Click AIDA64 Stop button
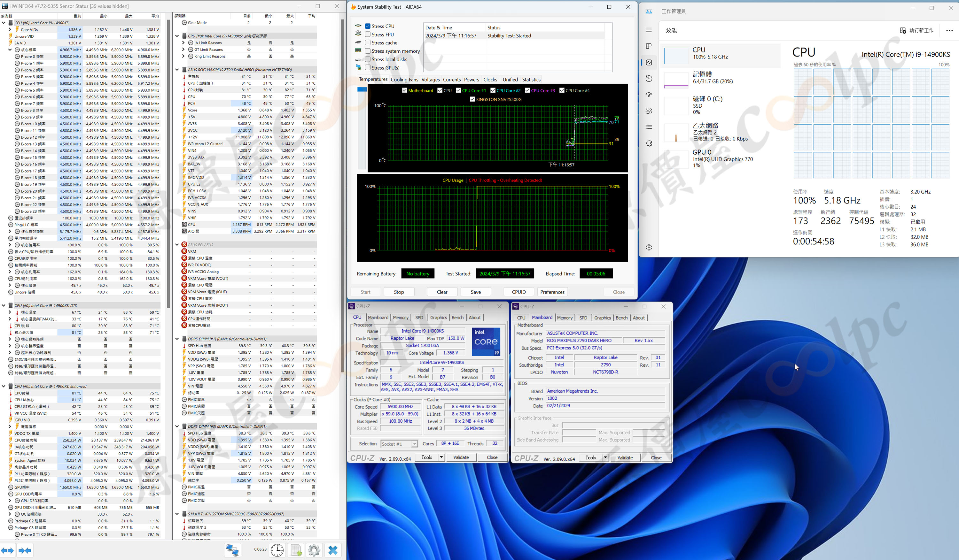959x560 pixels. pyautogui.click(x=399, y=292)
